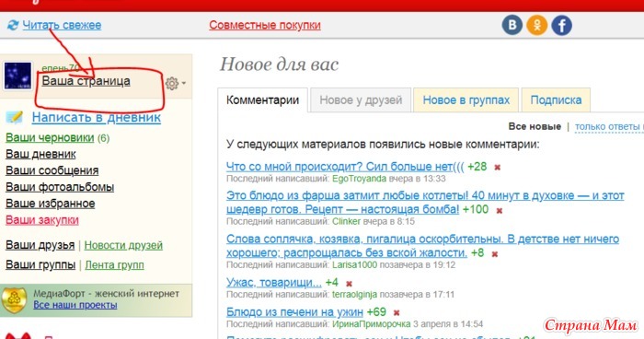Open 'Ужас, товарищи...' post
Viewport: 644px width, 339px height.
[x=274, y=283]
